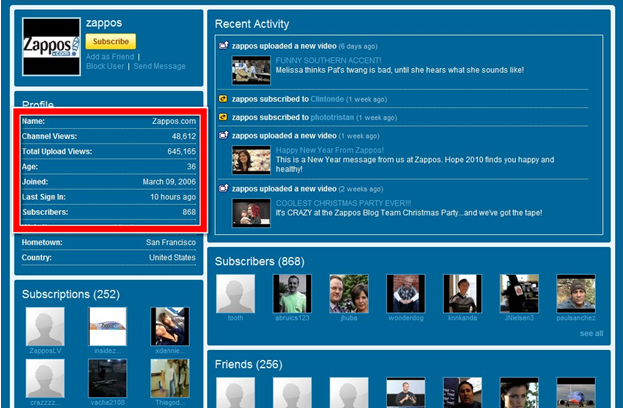This screenshot has width=623, height=409.
Task: Select the Block User link
Action: click(x=106, y=66)
